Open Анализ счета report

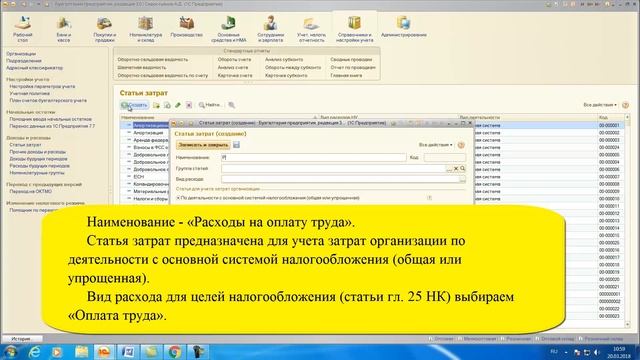coord(233,68)
